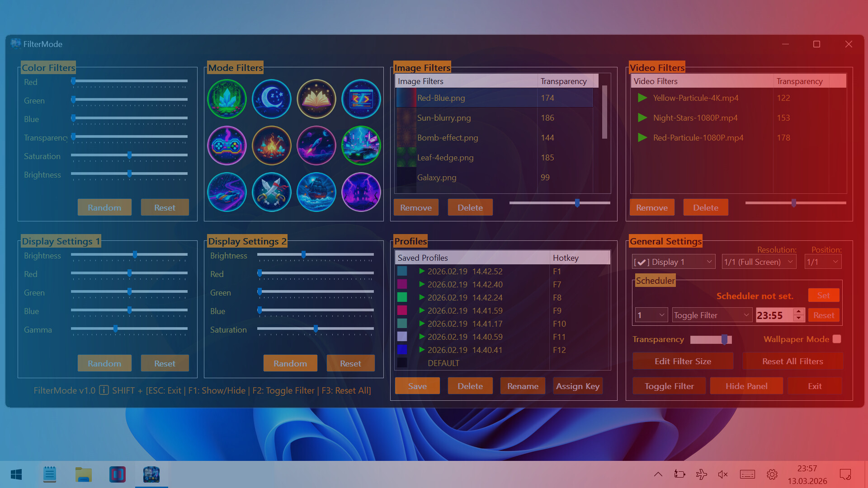Image resolution: width=868 pixels, height=488 pixels.
Task: Open the book mode filter
Action: point(316,99)
